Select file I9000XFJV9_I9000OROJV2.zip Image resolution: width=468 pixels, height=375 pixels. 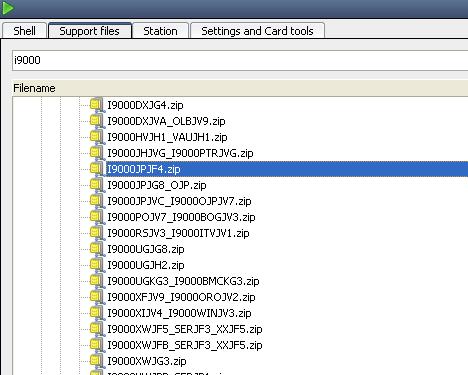click(181, 297)
